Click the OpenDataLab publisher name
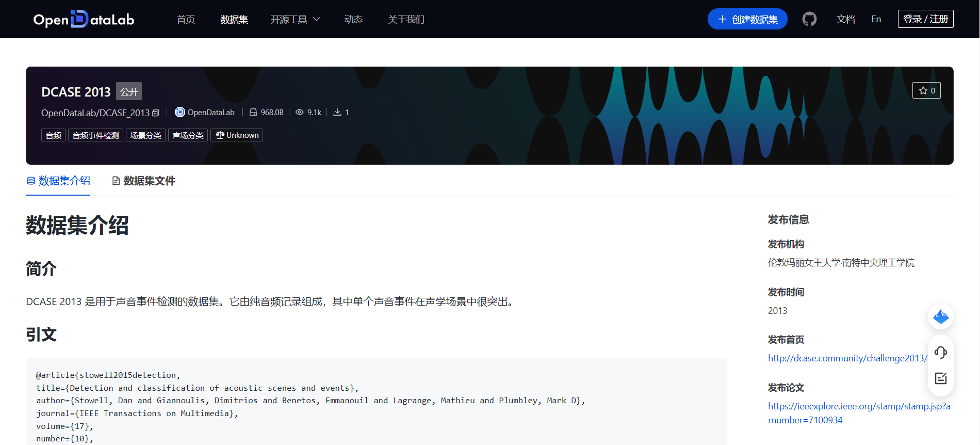 pyautogui.click(x=211, y=113)
